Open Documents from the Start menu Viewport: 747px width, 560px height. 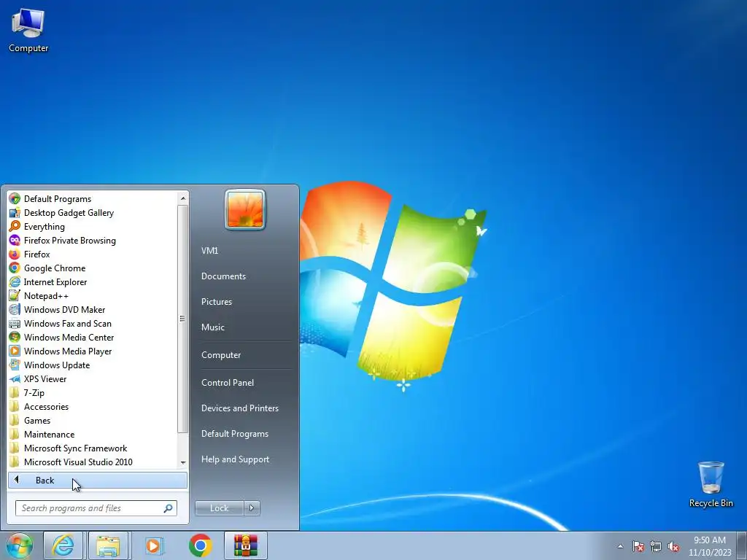tap(223, 276)
